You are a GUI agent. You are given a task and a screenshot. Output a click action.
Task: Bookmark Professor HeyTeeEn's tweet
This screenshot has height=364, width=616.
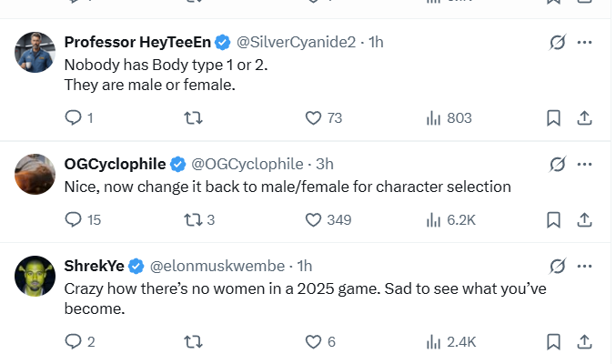pyautogui.click(x=552, y=117)
